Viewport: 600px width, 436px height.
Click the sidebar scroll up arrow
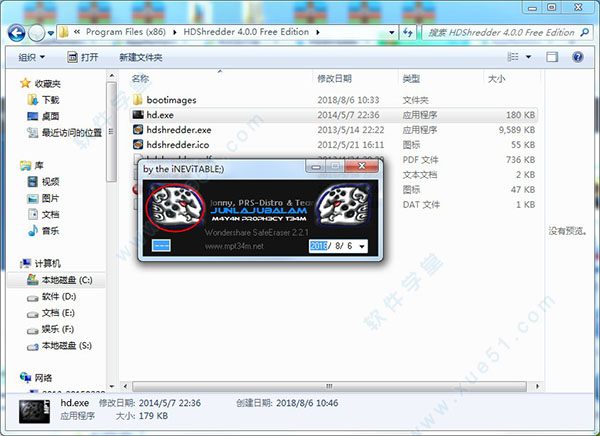(111, 76)
